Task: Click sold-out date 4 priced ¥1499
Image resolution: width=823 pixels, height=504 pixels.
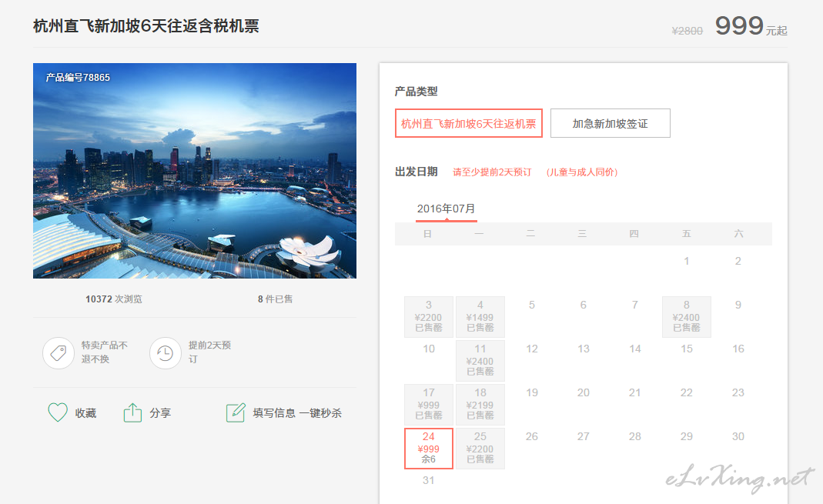Action: tap(480, 317)
